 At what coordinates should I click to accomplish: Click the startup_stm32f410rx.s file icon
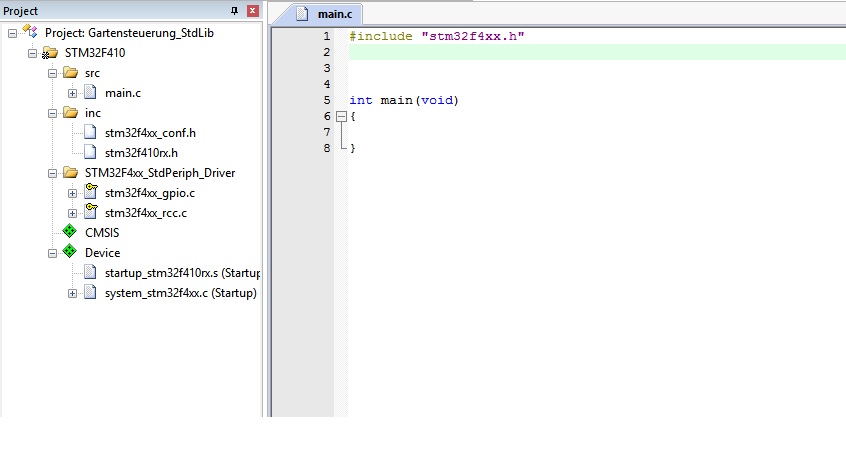[90, 272]
